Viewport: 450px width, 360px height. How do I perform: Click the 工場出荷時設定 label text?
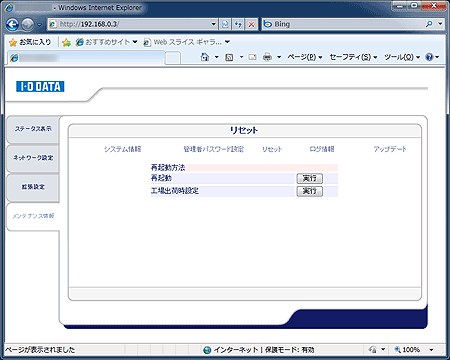[x=175, y=191]
